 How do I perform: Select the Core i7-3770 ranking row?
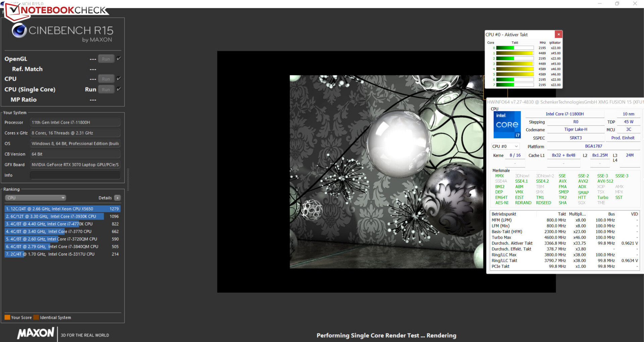[62, 231]
